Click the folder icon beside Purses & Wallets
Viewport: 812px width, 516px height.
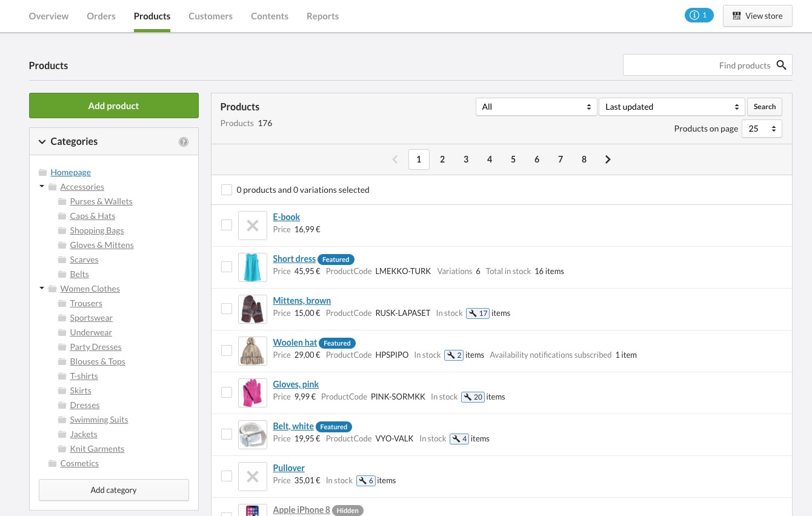(x=62, y=202)
